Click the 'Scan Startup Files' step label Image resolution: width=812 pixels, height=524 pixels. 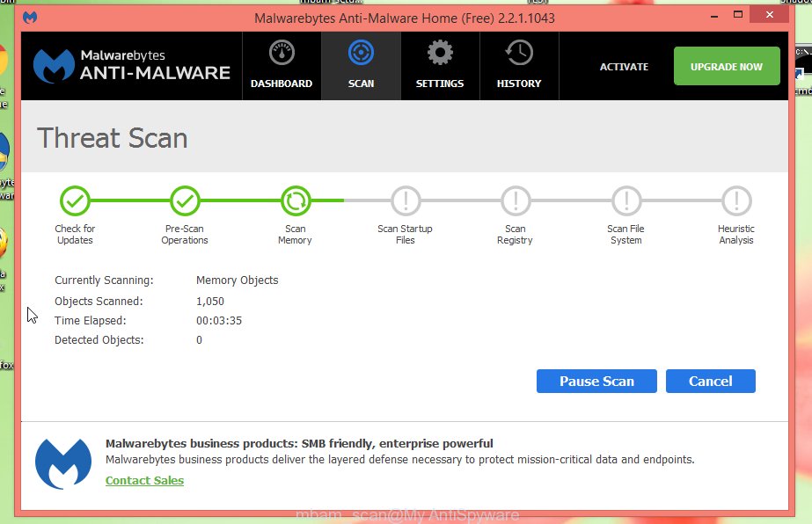[x=405, y=235]
